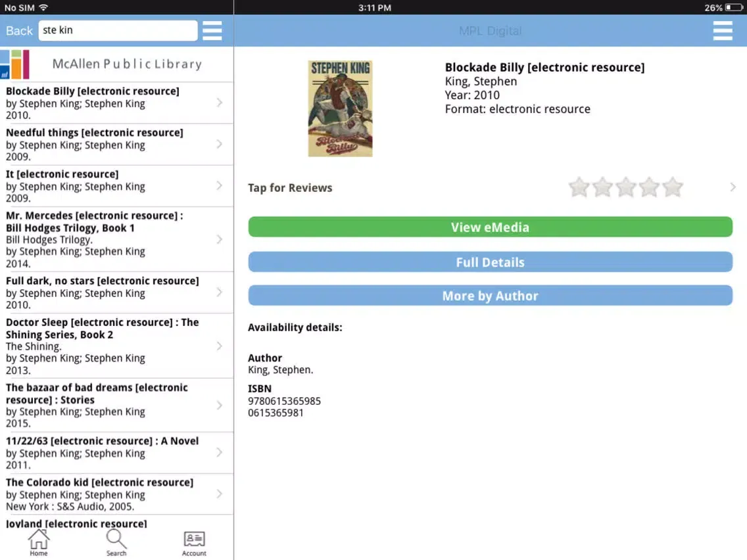Select Doctor Sleep result
The height and width of the screenshot is (560, 747).
[117, 346]
